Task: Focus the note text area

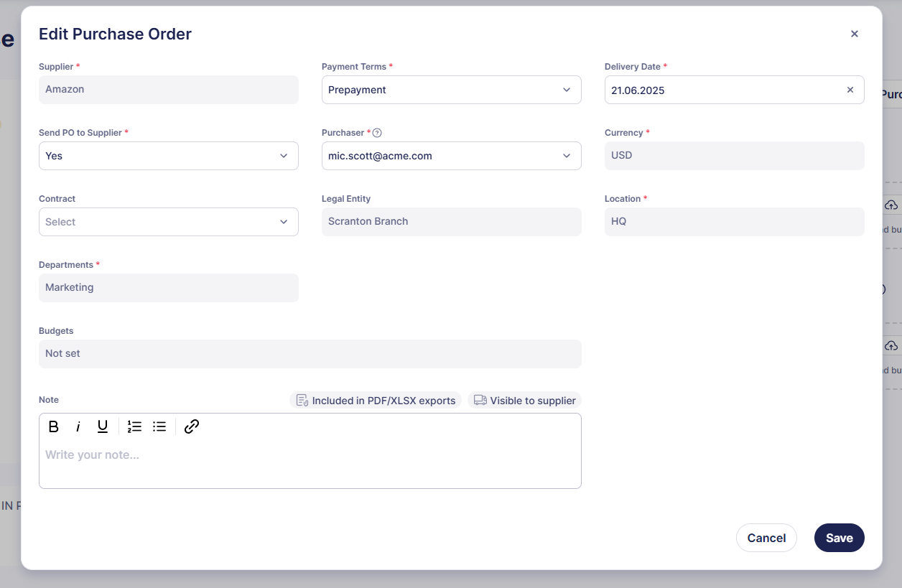Action: coord(310,463)
